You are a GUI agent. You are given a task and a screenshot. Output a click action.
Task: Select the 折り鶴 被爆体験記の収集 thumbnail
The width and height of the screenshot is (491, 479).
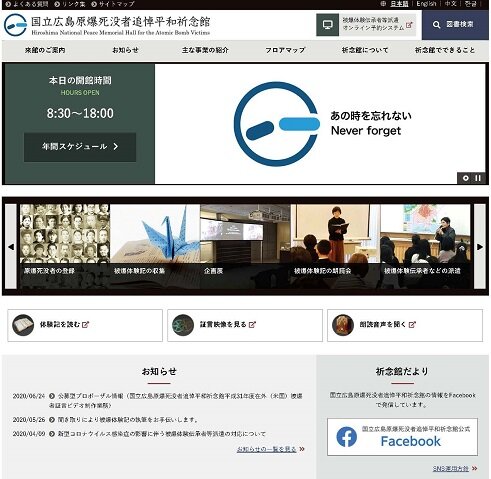[155, 246]
